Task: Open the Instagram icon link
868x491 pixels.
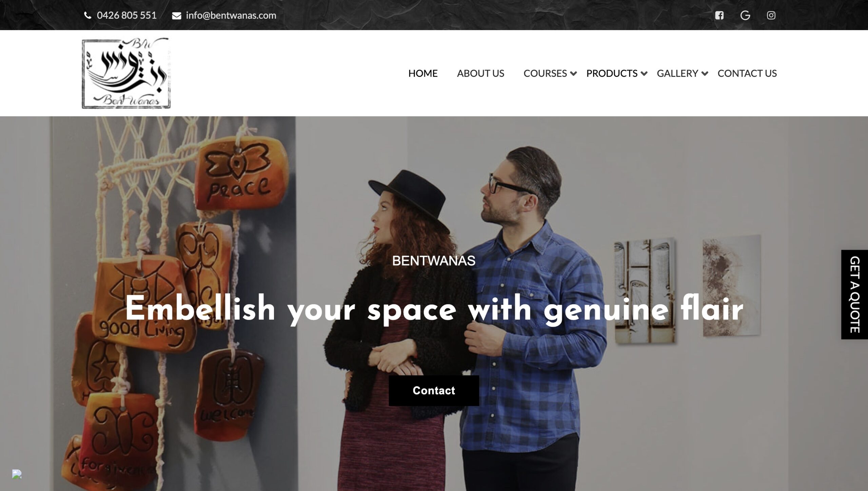Action: (771, 15)
